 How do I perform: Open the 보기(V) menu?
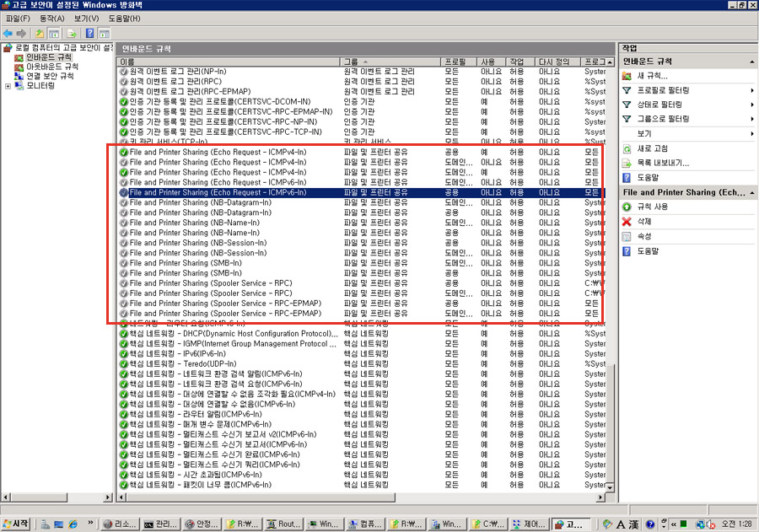coord(86,19)
